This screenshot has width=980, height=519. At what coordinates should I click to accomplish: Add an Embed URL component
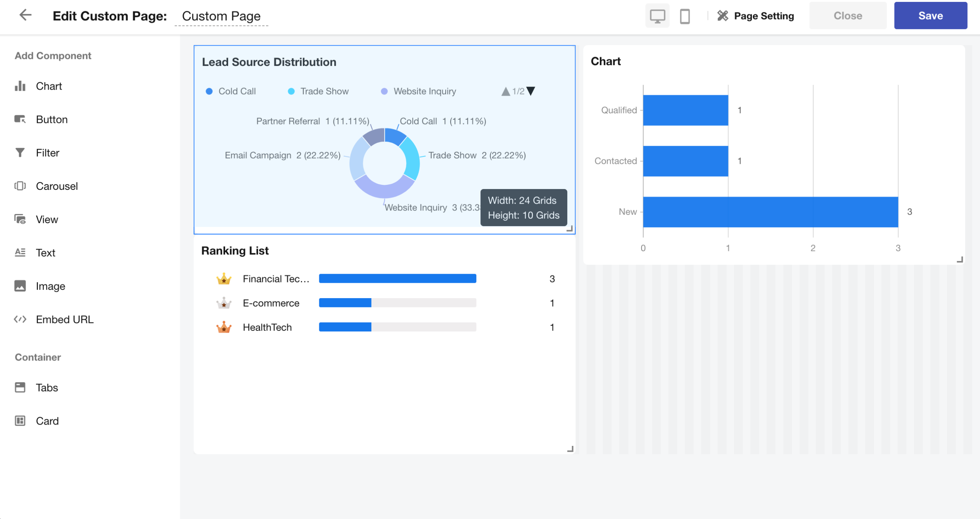(64, 319)
